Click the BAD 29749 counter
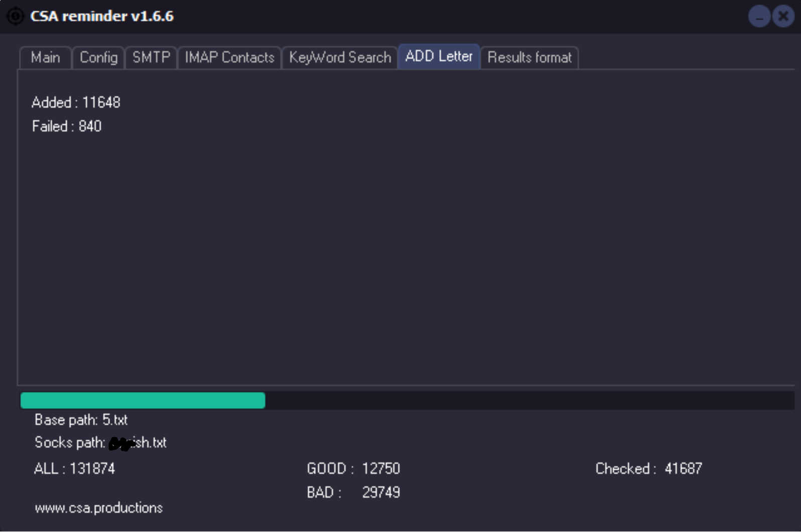Screen dimensions: 801x532 [x=353, y=492]
